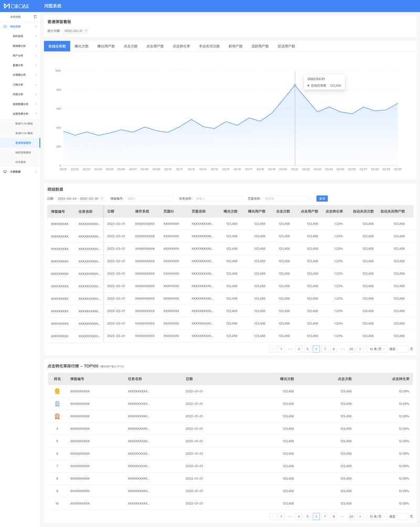This screenshot has height=527, width=420.
Task: Click 跳至 page input under 明细数据 table
Action: pos(403,349)
